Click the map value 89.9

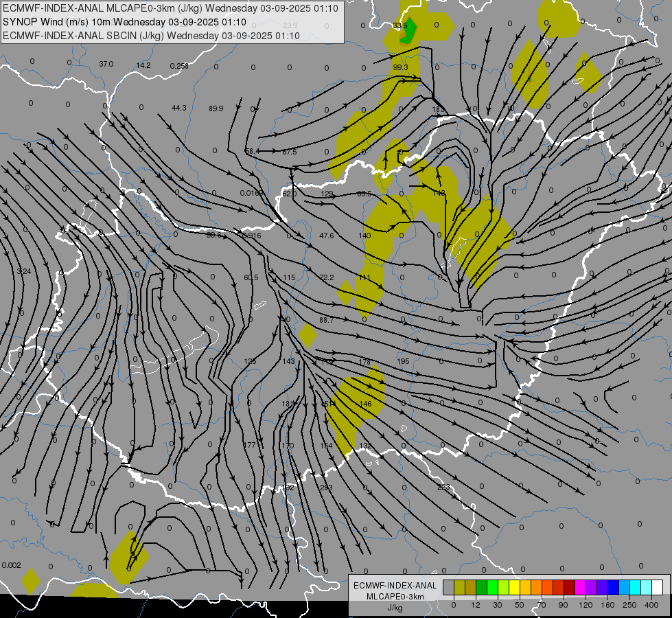tap(216, 108)
